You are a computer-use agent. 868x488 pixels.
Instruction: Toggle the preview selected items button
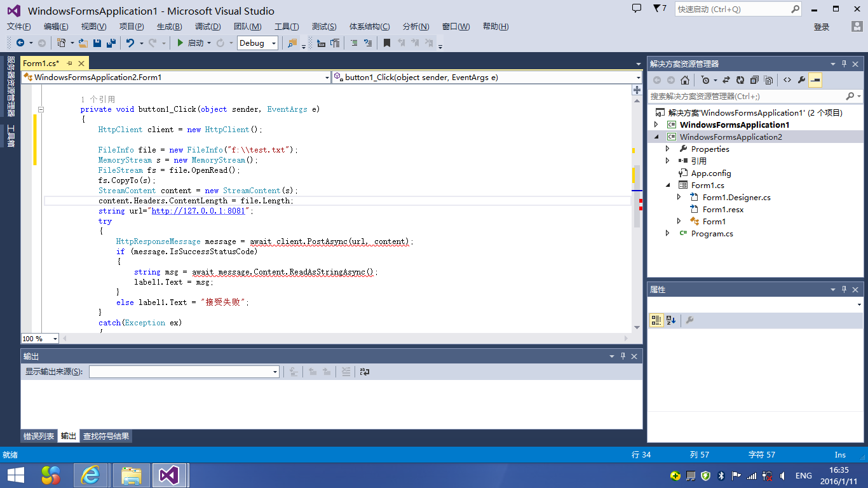(x=815, y=80)
